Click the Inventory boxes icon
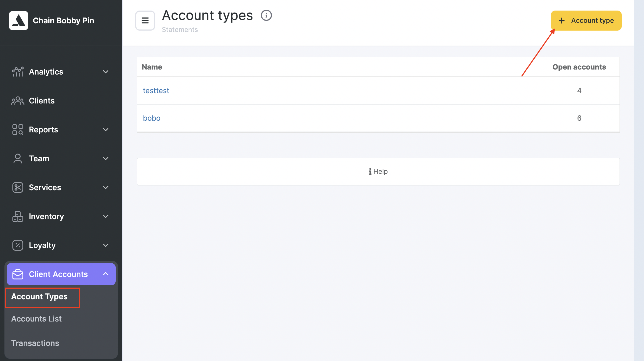 coord(18,216)
